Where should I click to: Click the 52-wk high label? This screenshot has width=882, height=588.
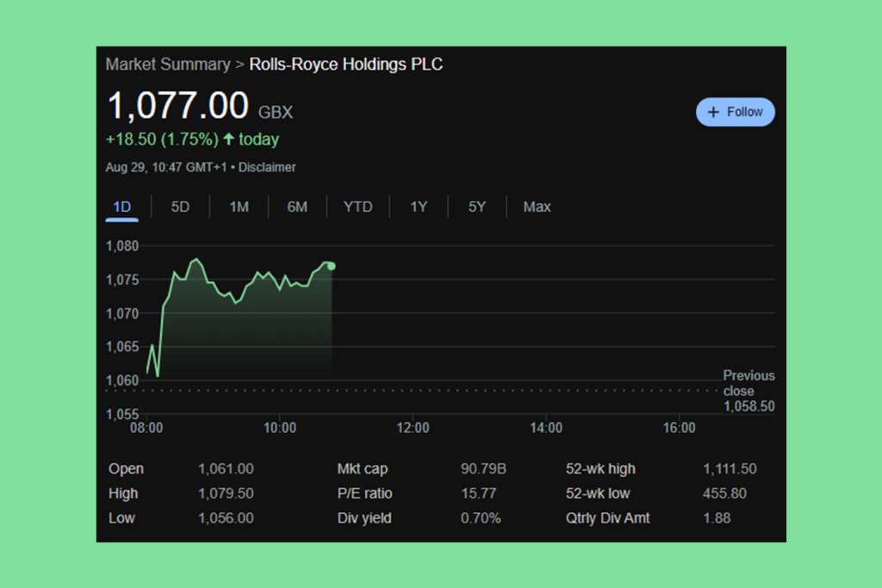[x=600, y=469]
